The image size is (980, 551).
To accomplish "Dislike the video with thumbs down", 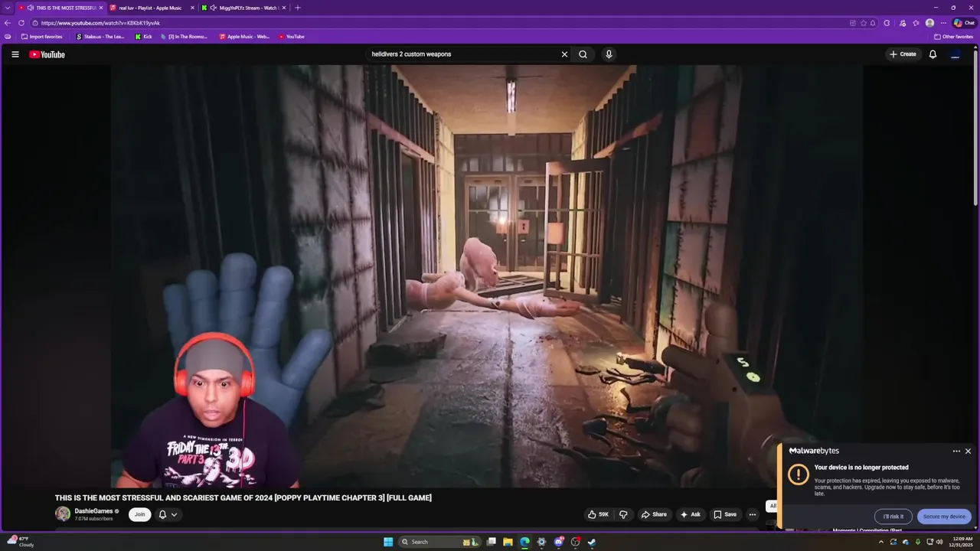I will [622, 514].
